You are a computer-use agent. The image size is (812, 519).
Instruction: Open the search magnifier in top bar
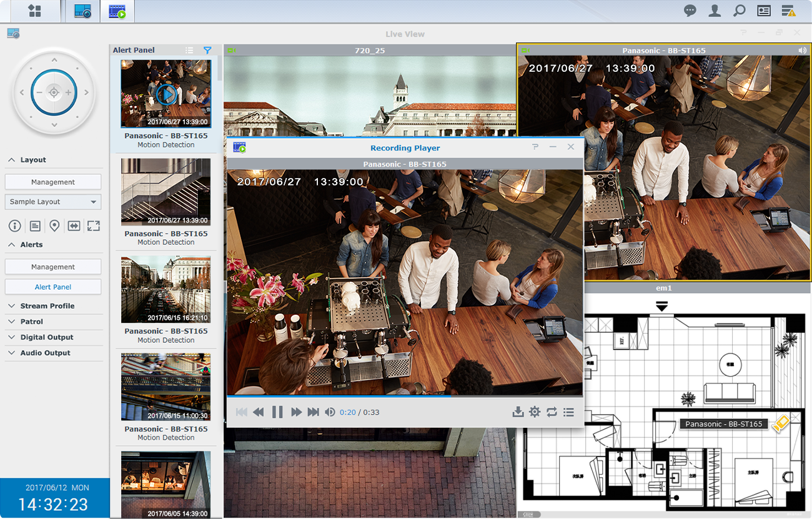(739, 11)
